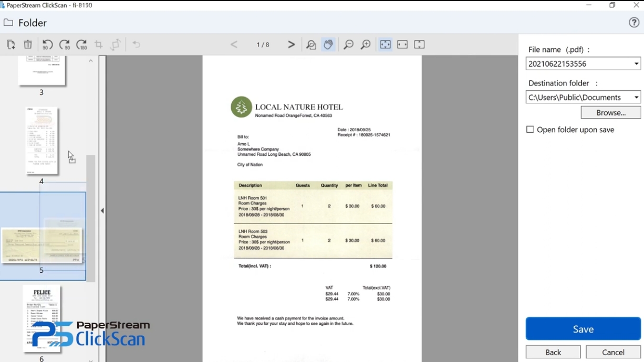
Task: Rotate the page 180 degrees
Action: [x=82, y=45]
